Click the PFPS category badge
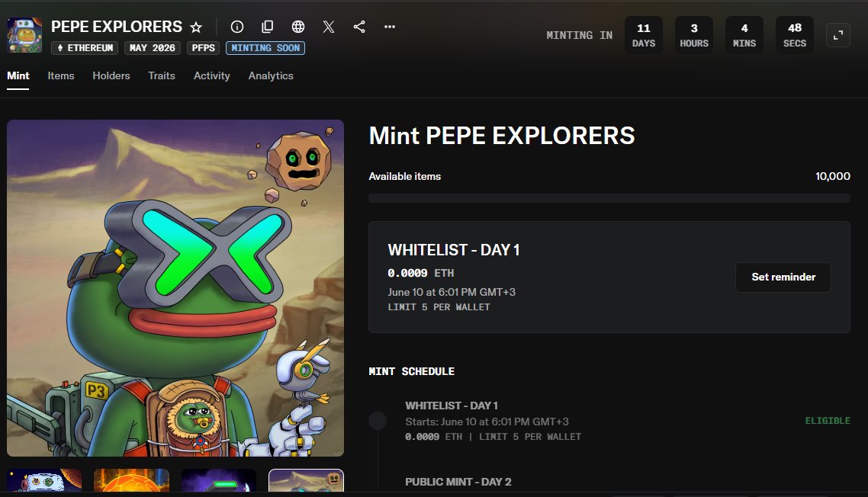Screen dimensions: 868x497 pyautogui.click(x=203, y=48)
